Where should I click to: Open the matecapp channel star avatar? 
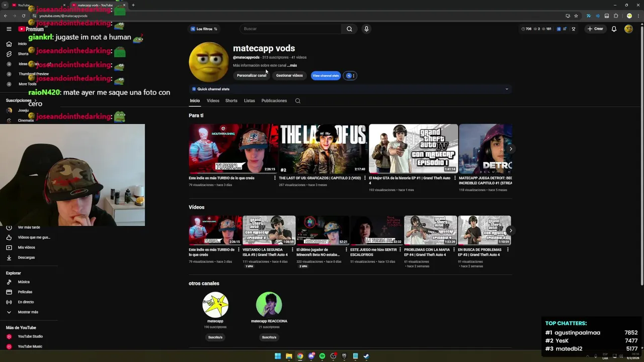tap(215, 305)
